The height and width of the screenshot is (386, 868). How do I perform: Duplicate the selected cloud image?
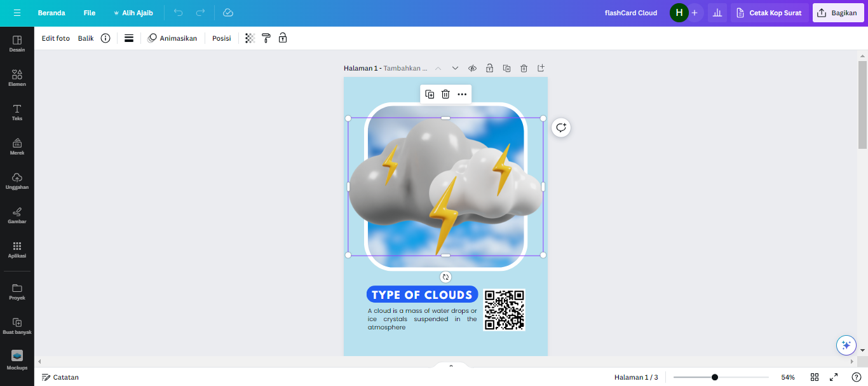429,93
